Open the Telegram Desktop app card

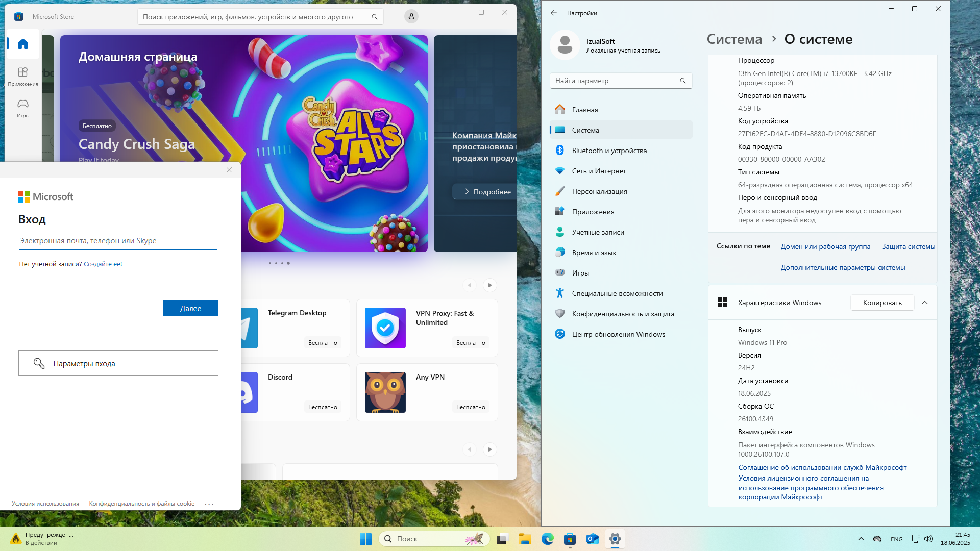pyautogui.click(x=295, y=328)
